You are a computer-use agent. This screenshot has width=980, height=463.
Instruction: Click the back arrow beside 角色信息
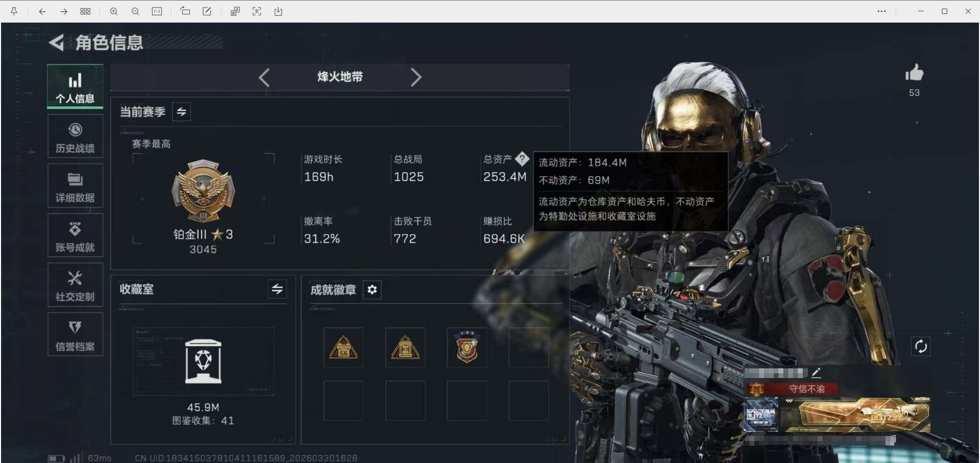click(x=56, y=42)
